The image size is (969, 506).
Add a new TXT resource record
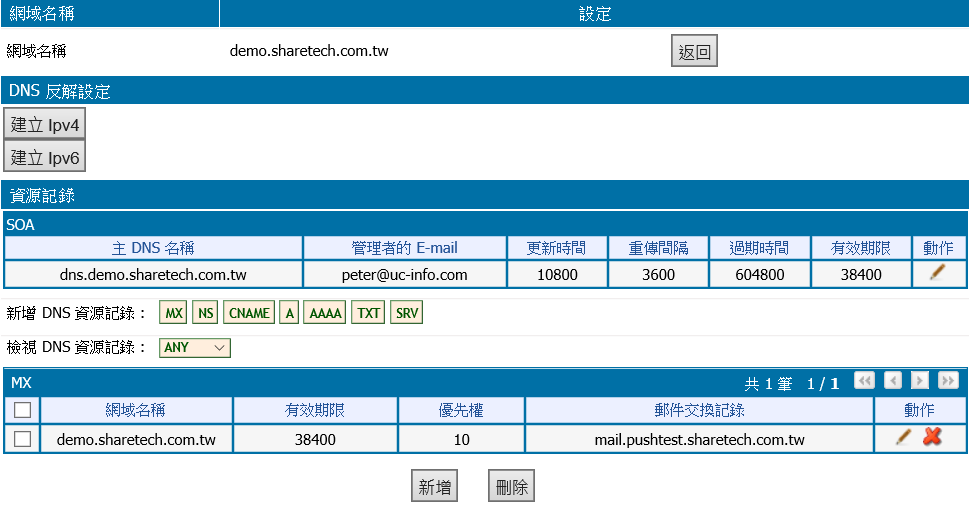[x=369, y=313]
